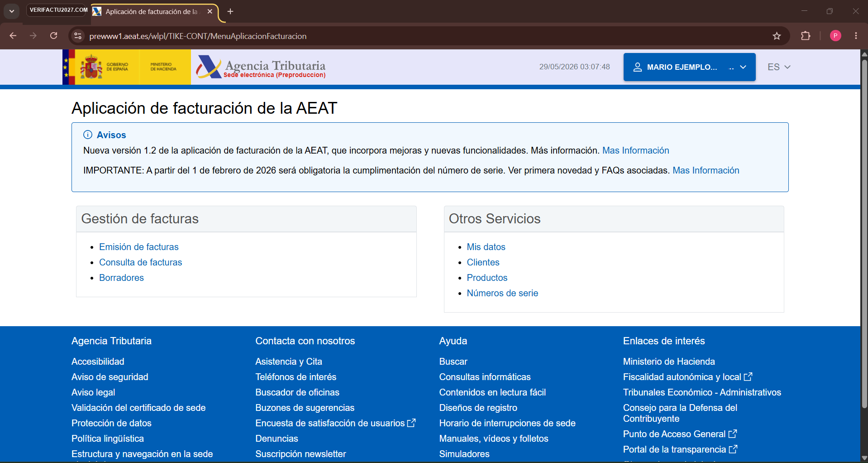Open Emisión de facturas
The height and width of the screenshot is (463, 868).
[138, 247]
